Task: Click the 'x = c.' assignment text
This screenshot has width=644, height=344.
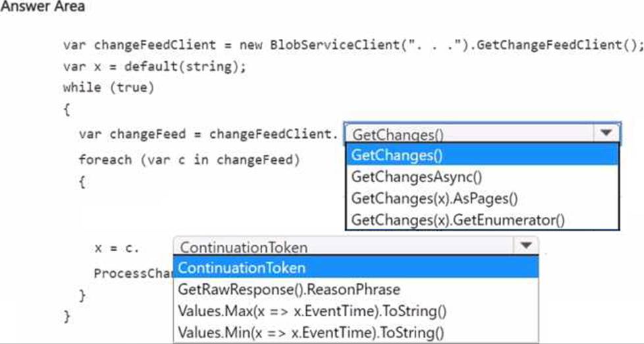Action: pyautogui.click(x=117, y=248)
